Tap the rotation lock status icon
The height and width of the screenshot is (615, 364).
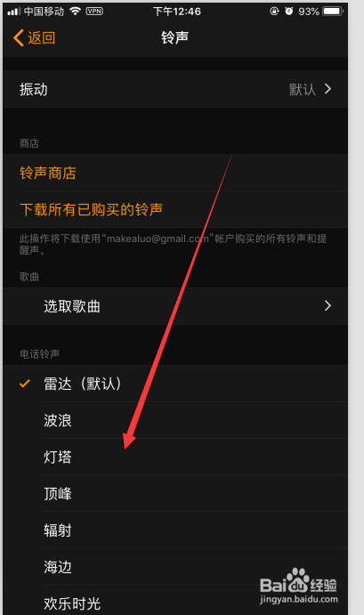point(274,12)
